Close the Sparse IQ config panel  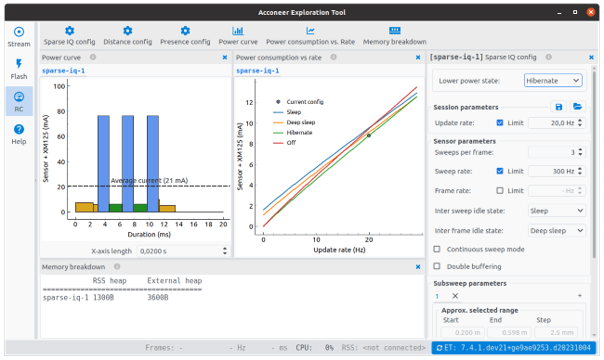[x=591, y=57]
